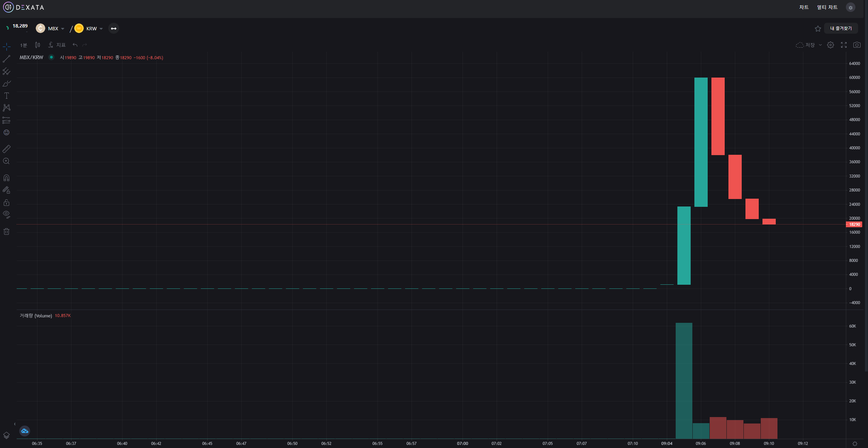Expand the MBX coin dropdown
Image resolution: width=868 pixels, height=448 pixels.
point(63,29)
